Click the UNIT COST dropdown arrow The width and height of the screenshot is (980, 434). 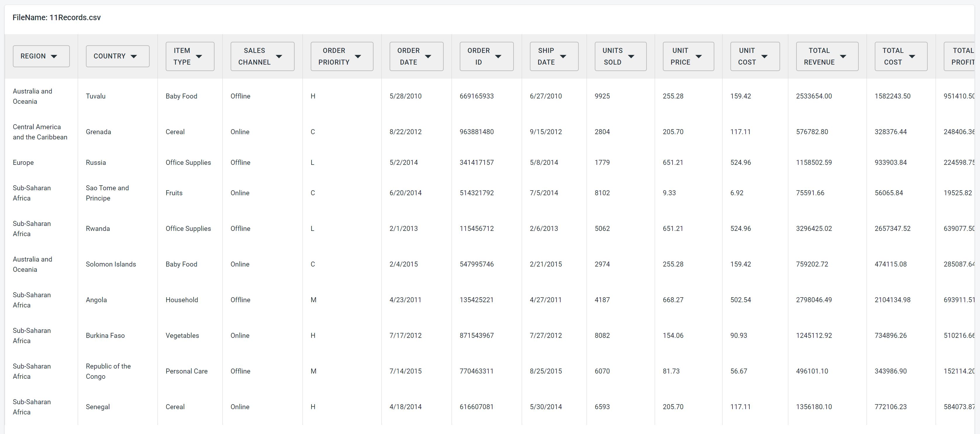point(764,57)
